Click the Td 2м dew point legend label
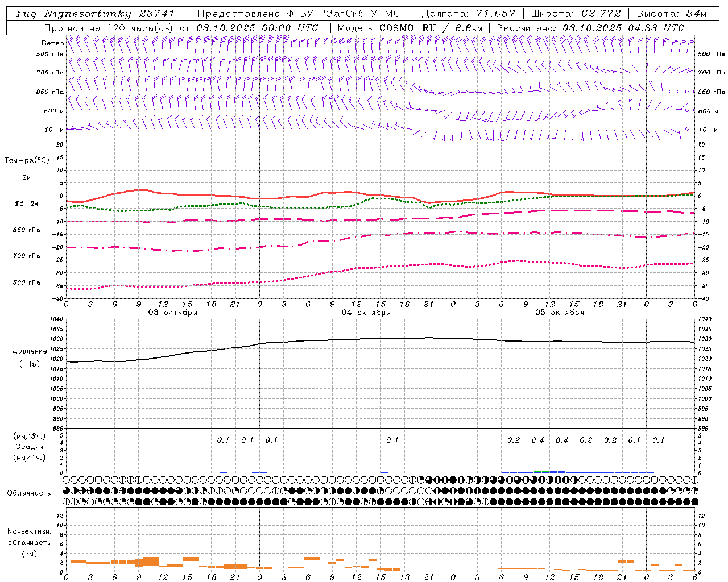The width and height of the screenshot is (728, 582). pyautogui.click(x=26, y=203)
